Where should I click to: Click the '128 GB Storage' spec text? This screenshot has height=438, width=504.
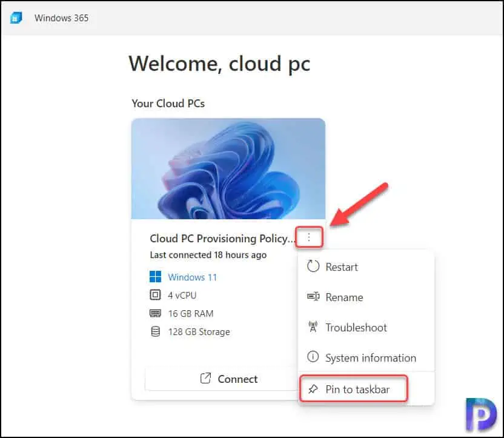tap(199, 331)
